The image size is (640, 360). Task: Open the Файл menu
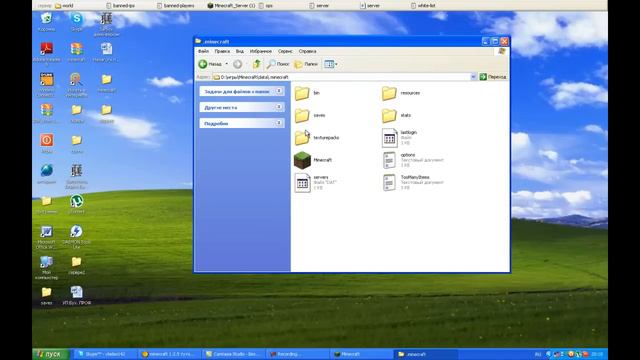click(x=203, y=51)
